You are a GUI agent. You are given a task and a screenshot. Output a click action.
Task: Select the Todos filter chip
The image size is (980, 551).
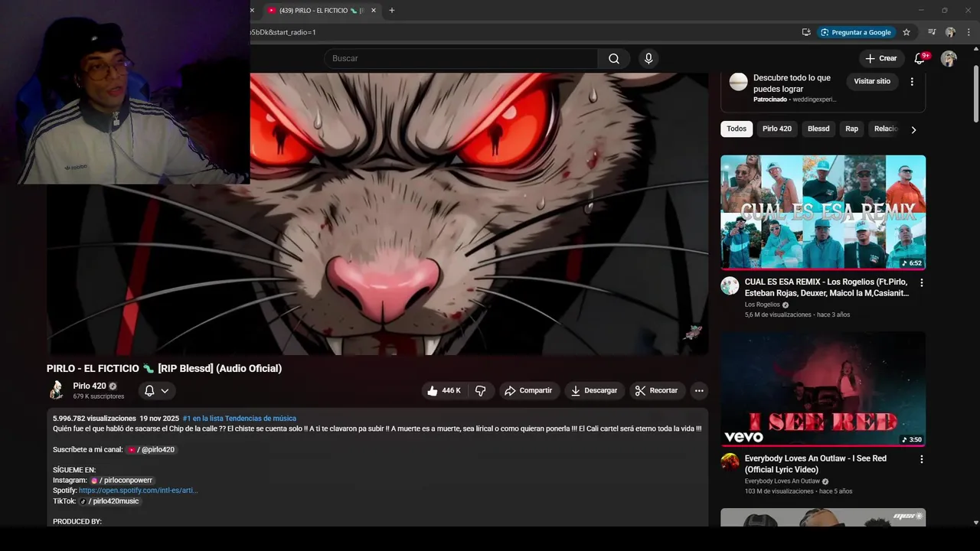737,129
